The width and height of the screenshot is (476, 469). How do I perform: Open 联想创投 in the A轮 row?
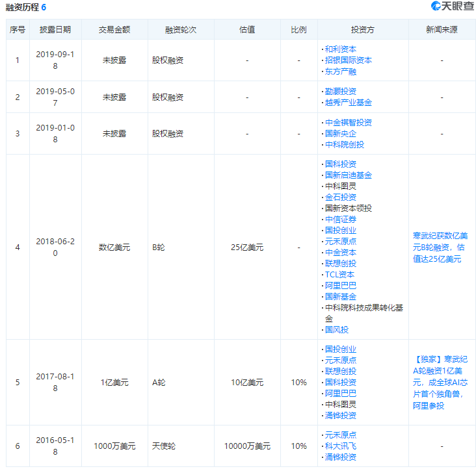[340, 371]
